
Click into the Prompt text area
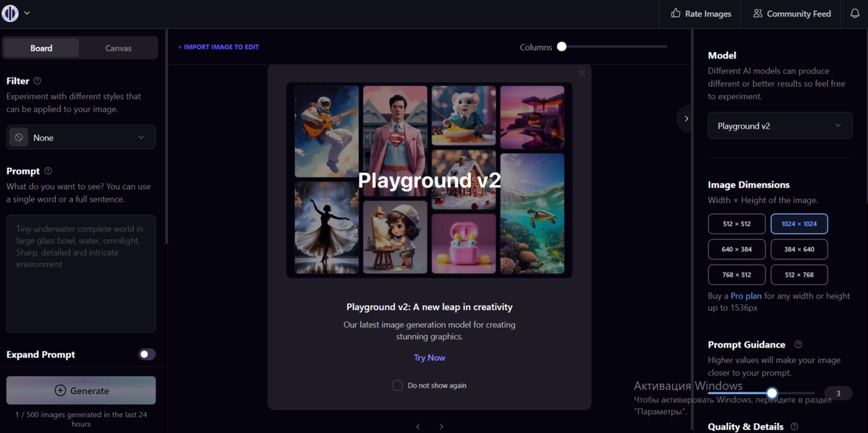81,273
